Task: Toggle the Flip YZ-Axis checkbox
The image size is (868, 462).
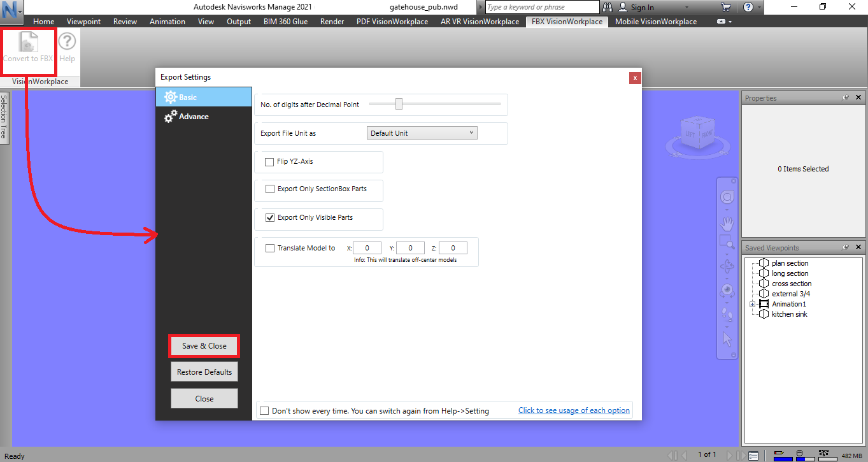Action: coord(269,162)
